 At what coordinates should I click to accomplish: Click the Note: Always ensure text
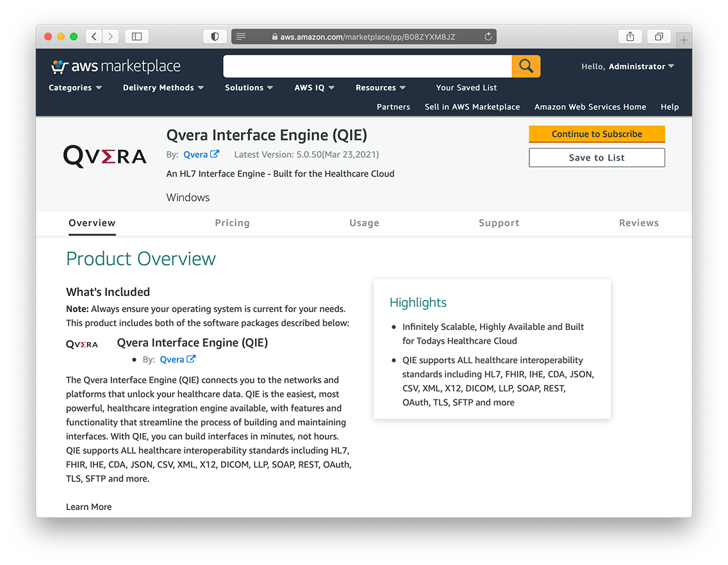pos(206,309)
